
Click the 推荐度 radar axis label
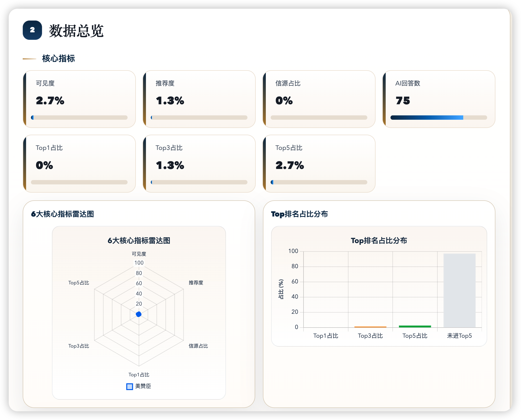pos(196,283)
